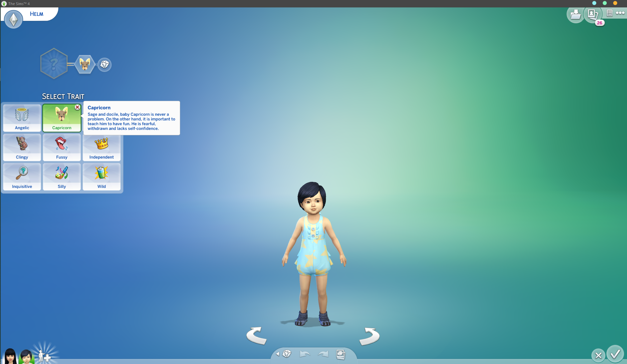The width and height of the screenshot is (627, 364).
Task: Add a new Sim to household
Action: point(44,356)
